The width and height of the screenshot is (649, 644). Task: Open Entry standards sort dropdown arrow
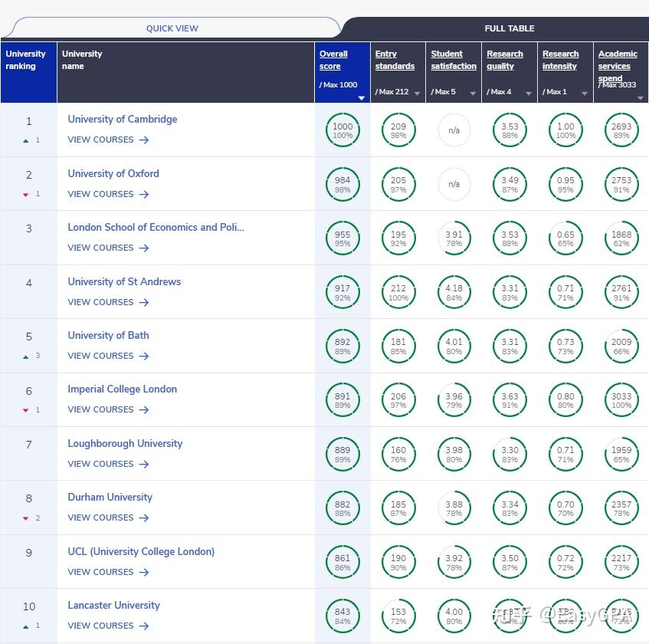pos(417,94)
